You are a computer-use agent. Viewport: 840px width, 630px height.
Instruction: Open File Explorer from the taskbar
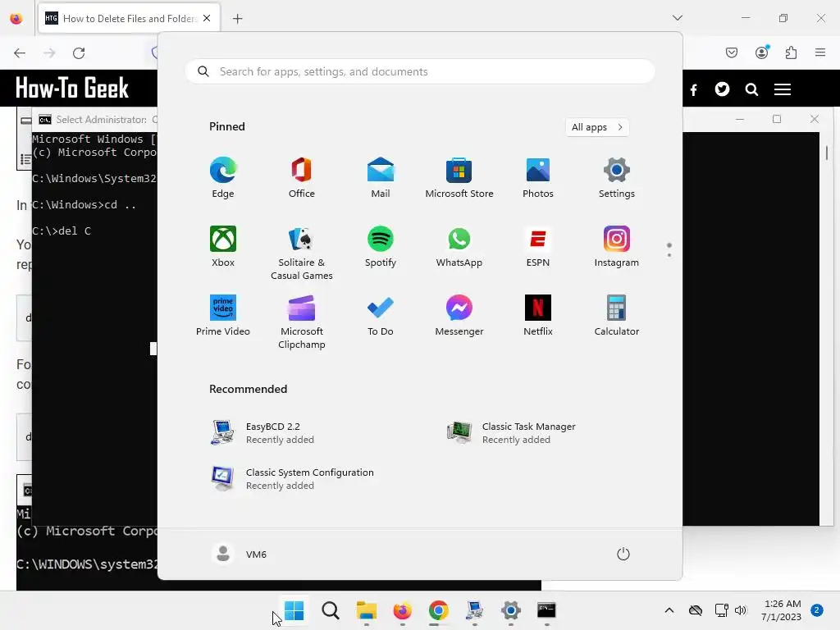pos(367,610)
